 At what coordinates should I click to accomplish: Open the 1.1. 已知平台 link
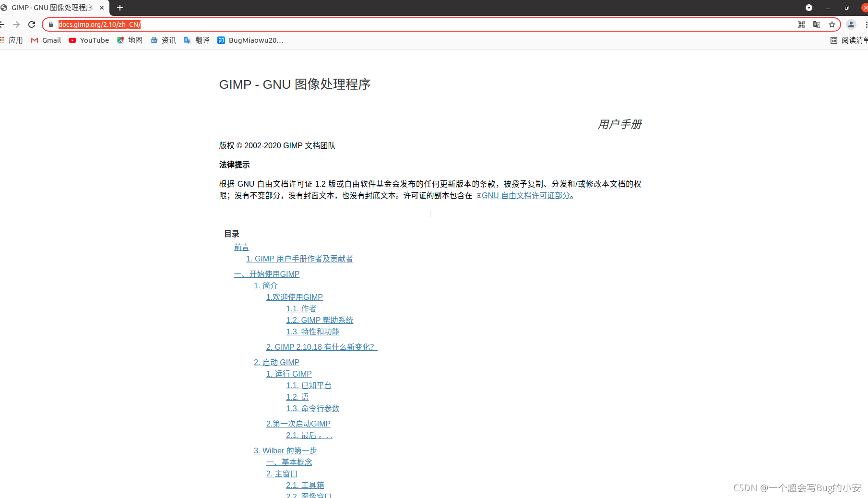[309, 386]
